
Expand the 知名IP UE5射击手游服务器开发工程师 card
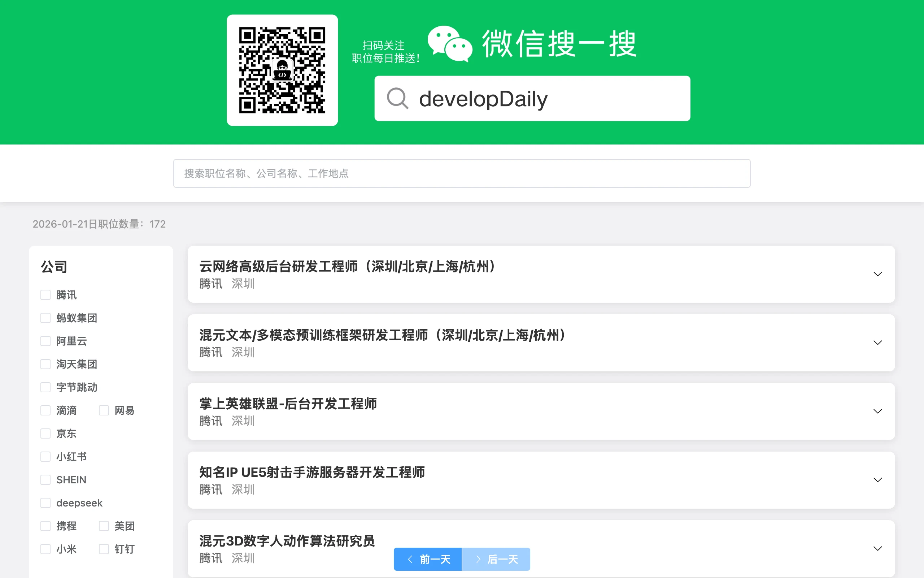coord(877,480)
